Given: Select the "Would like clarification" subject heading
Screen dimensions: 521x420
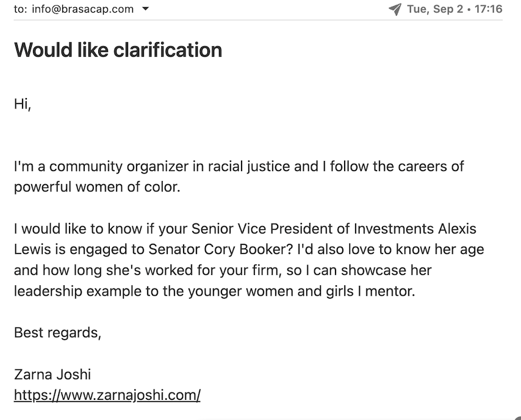Looking at the screenshot, I should pyautogui.click(x=118, y=50).
